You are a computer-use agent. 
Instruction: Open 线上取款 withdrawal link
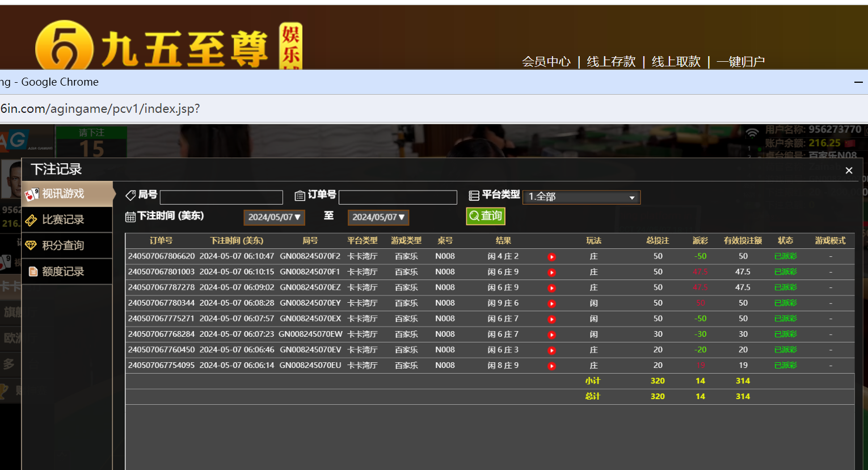(x=676, y=61)
